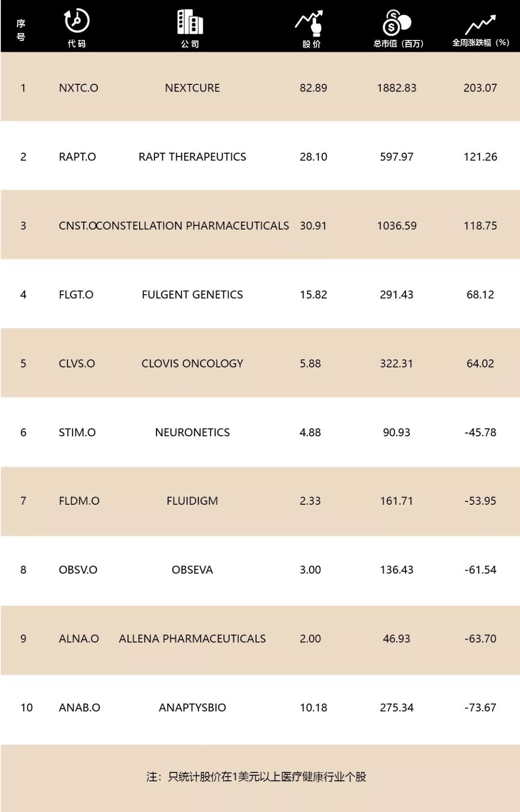
Task: Click the clock icon above 代码
Action: [77, 21]
